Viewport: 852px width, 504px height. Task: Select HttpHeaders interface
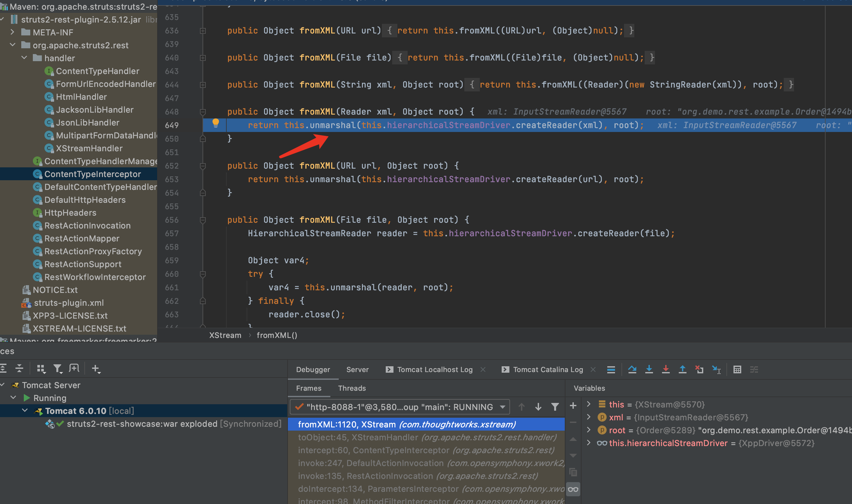pyautogui.click(x=70, y=213)
